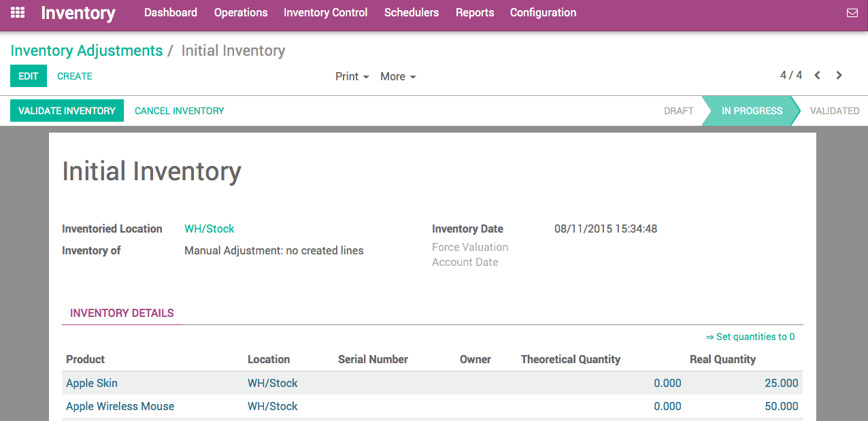The width and height of the screenshot is (868, 421).
Task: Go to the Dashboard menu
Action: pos(170,12)
